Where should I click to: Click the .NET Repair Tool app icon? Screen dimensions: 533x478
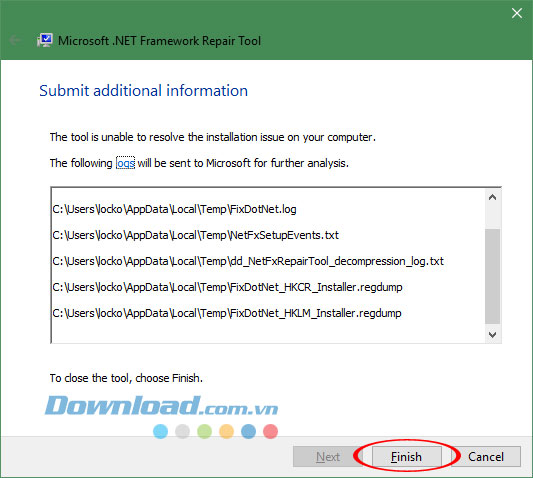45,40
